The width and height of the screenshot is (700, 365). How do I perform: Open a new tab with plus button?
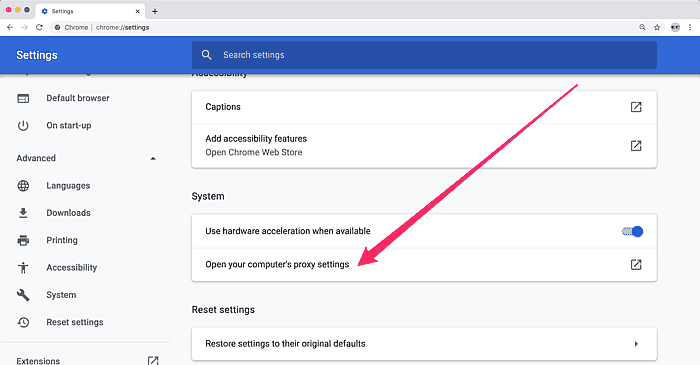tap(155, 11)
